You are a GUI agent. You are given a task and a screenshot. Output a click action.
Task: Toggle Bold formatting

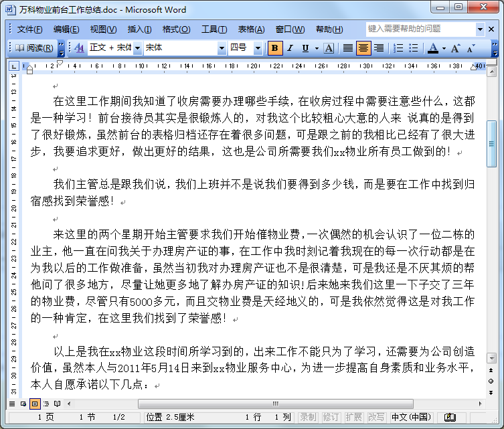(275, 48)
